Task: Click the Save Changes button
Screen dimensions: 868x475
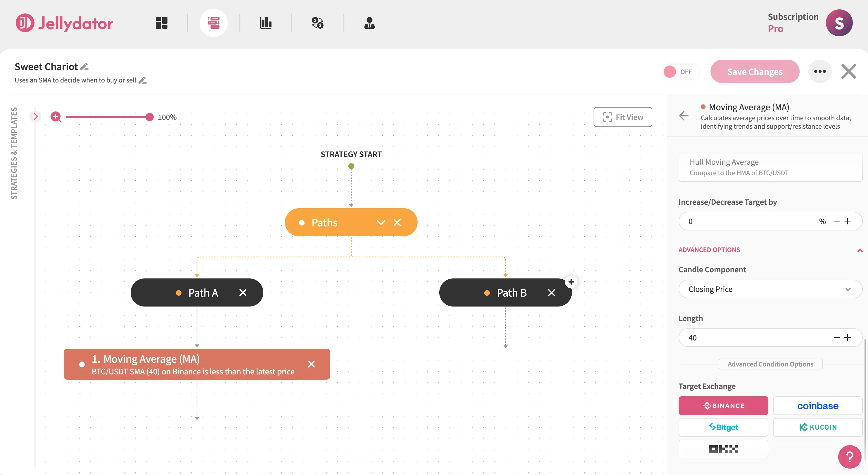Action: coord(755,71)
